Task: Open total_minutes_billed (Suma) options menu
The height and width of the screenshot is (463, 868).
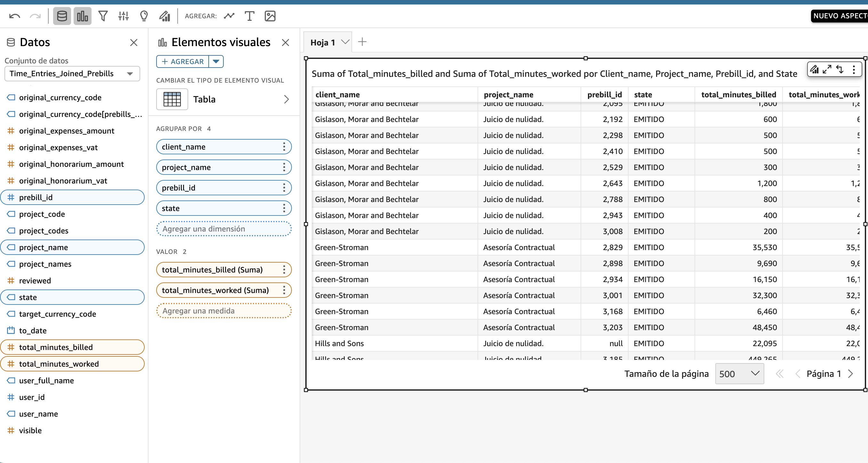Action: [284, 270]
